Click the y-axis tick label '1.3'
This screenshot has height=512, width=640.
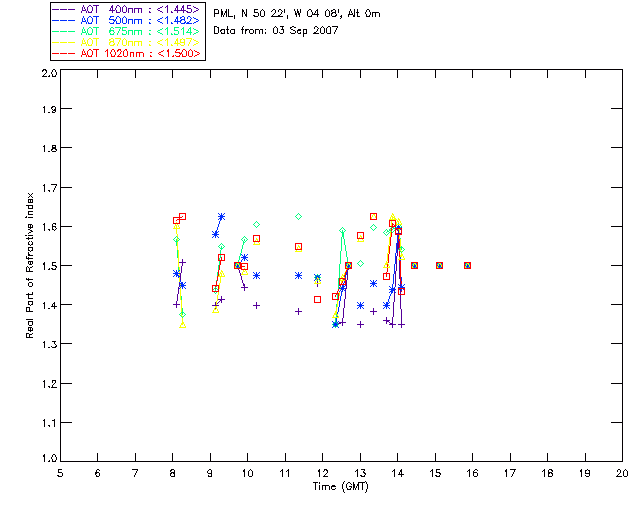[x=49, y=344]
